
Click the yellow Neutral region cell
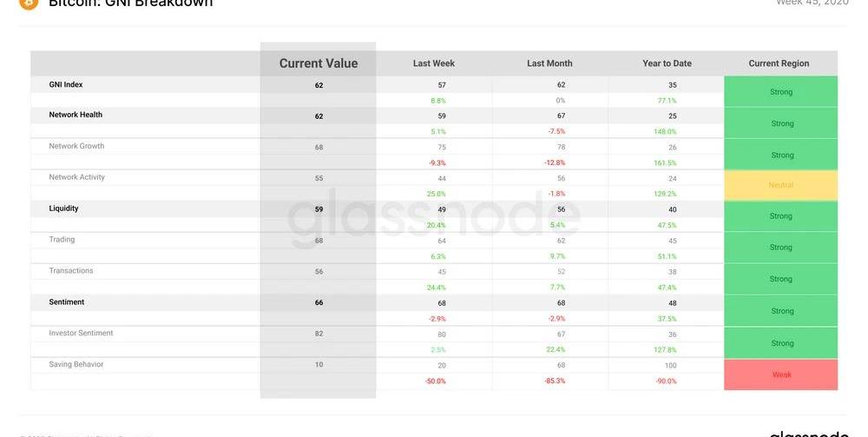tap(780, 185)
